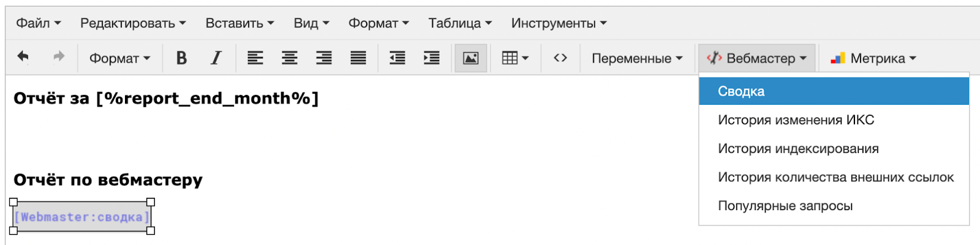
Task: Choose Популярные запросы
Action: click(834, 206)
